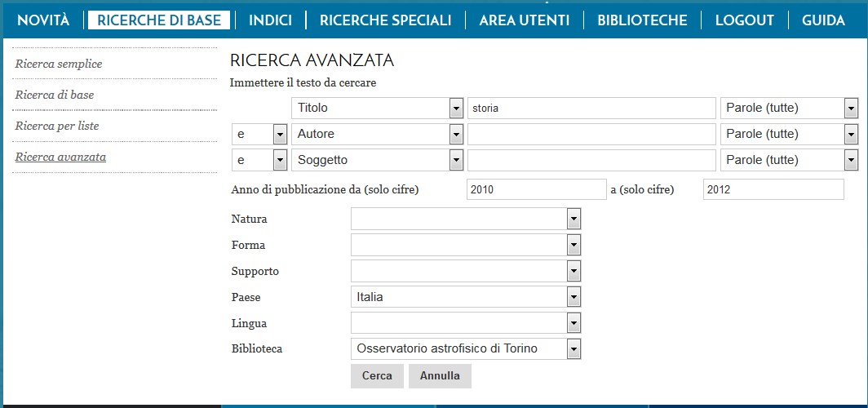Open Ricerca di base link
This screenshot has width=868, height=408.
[54, 95]
